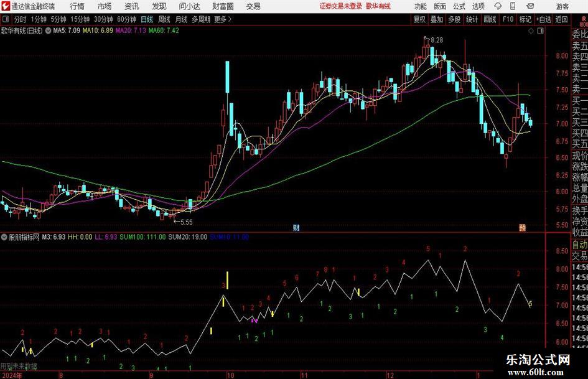Switch to 5分钟 chart period
This screenshot has height=379, width=588.
click(x=58, y=19)
